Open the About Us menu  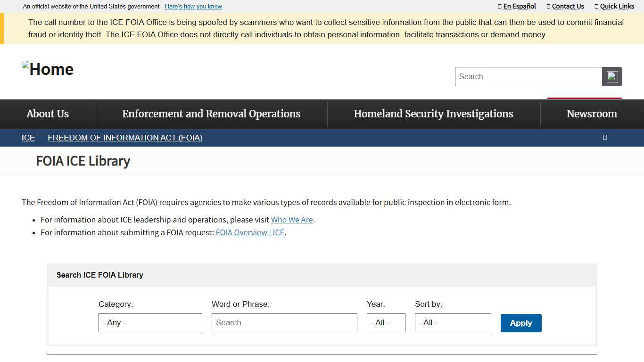click(47, 114)
